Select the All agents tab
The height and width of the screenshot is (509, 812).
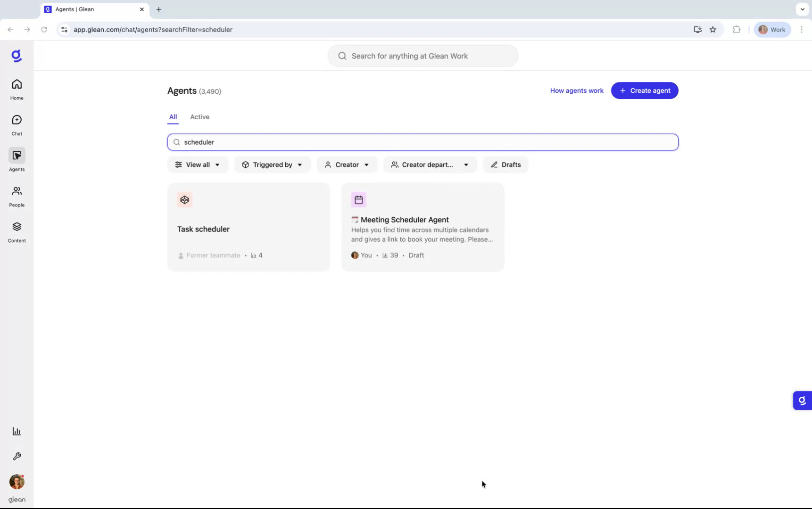point(173,117)
